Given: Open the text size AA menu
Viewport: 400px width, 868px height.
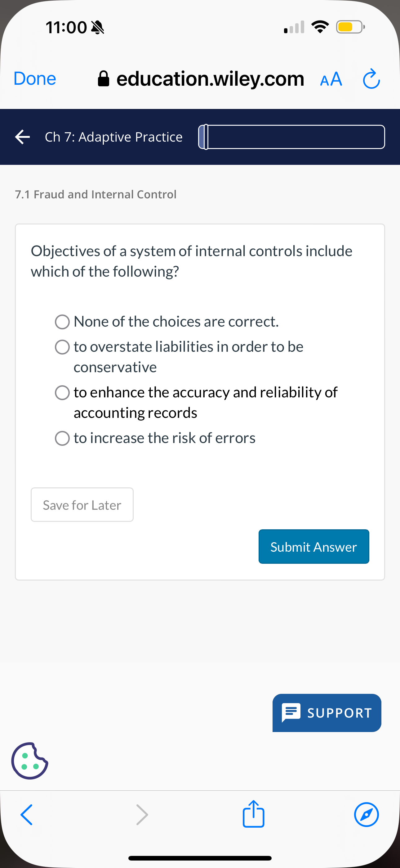Looking at the screenshot, I should 331,79.
